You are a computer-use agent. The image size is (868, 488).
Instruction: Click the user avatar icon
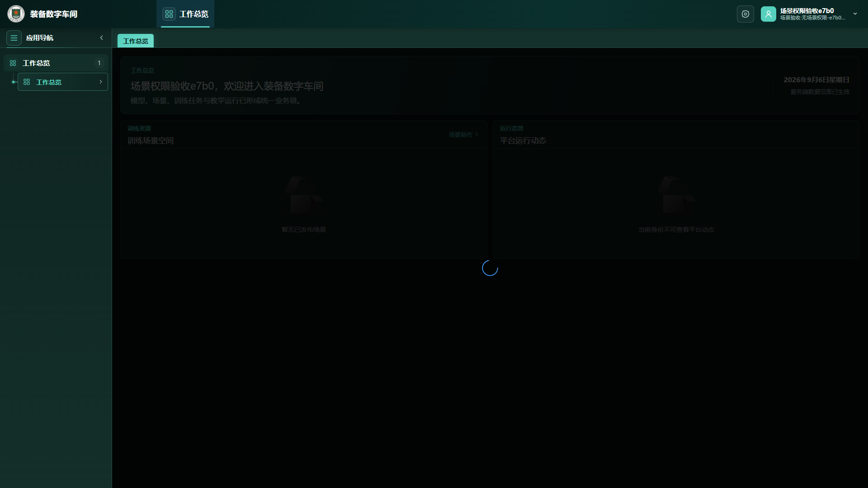pos(769,14)
